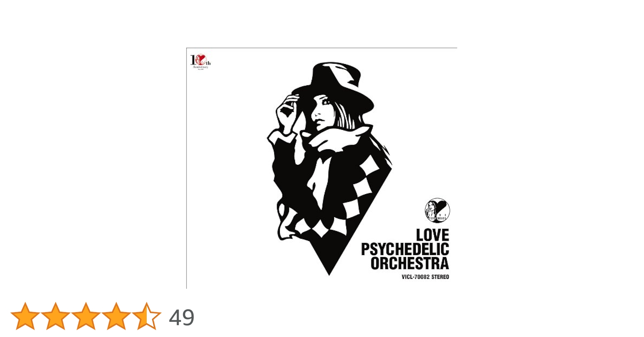Click the VICL-70082 STEREO catalog text

tap(425, 277)
